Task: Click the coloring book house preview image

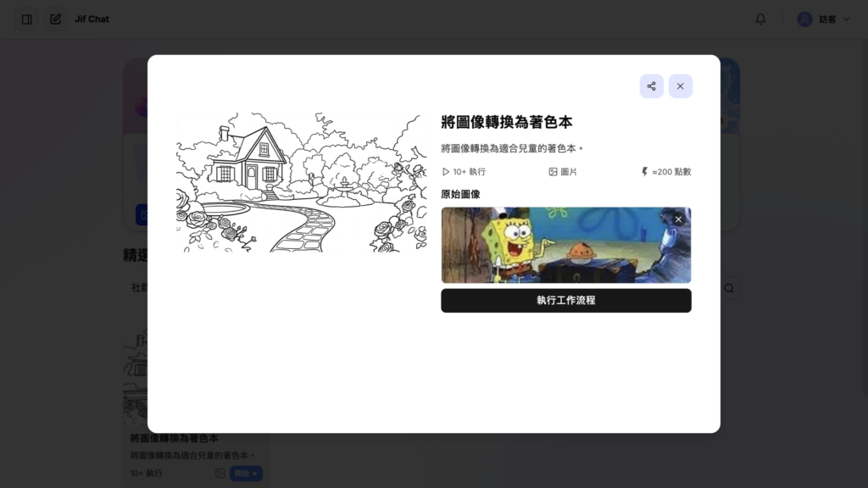Action: click(301, 182)
